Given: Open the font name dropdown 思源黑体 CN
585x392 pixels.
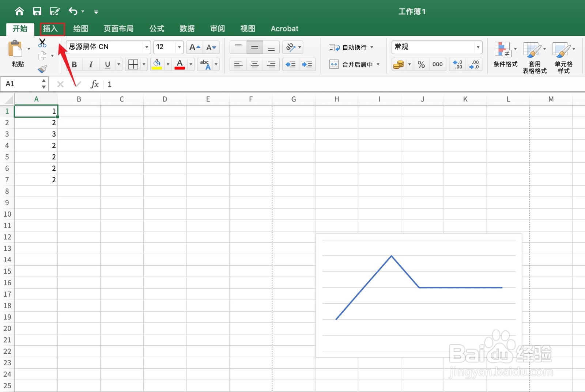Looking at the screenshot, I should click(147, 47).
